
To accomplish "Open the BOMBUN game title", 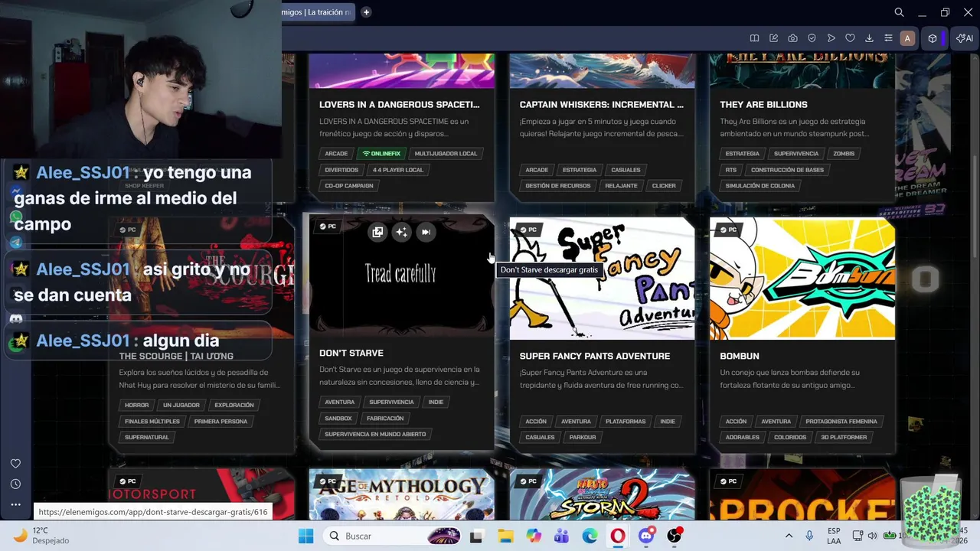I will click(740, 356).
